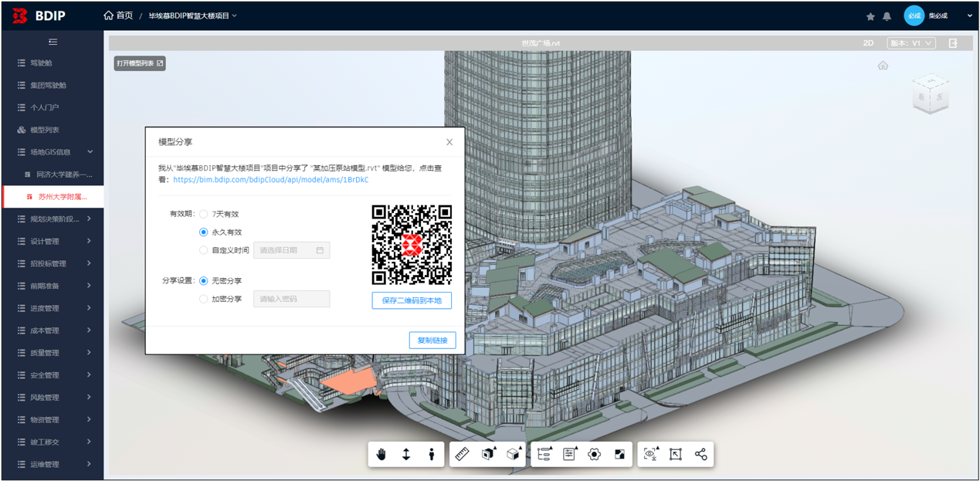Expand 招投标管理 sidebar chevron

tap(90, 263)
